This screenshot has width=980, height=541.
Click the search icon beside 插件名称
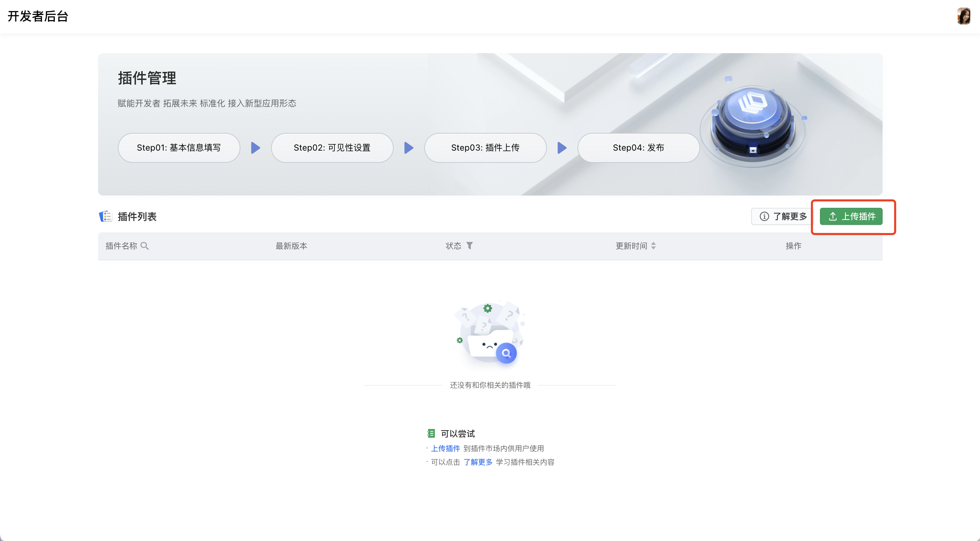tap(145, 246)
